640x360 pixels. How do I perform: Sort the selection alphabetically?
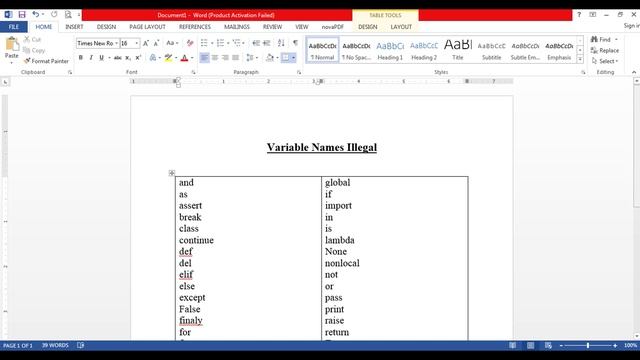pyautogui.click(x=281, y=43)
